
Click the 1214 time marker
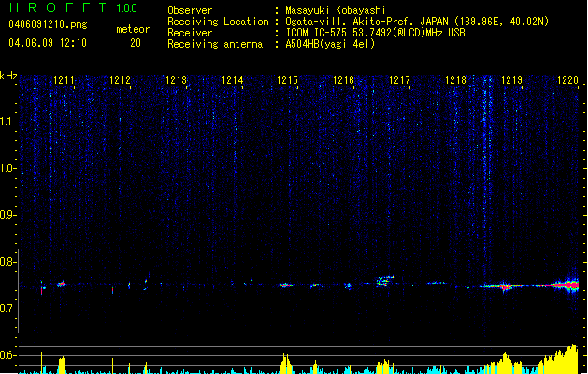point(233,80)
